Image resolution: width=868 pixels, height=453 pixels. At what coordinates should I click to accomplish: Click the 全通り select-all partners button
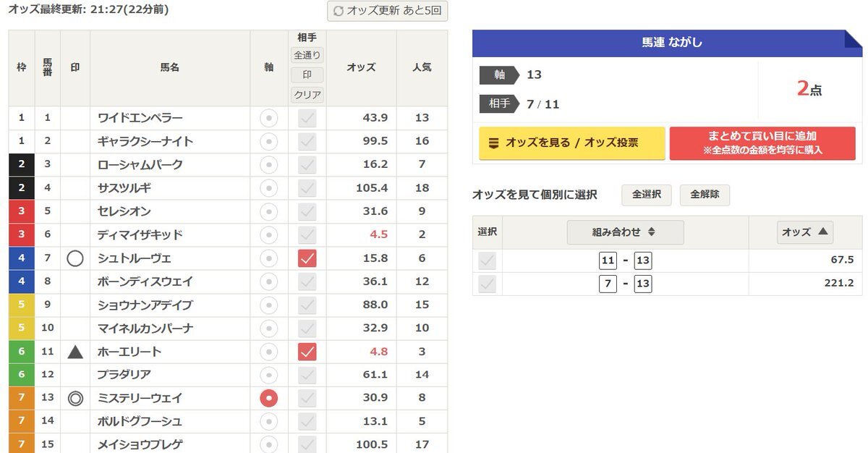coord(307,55)
